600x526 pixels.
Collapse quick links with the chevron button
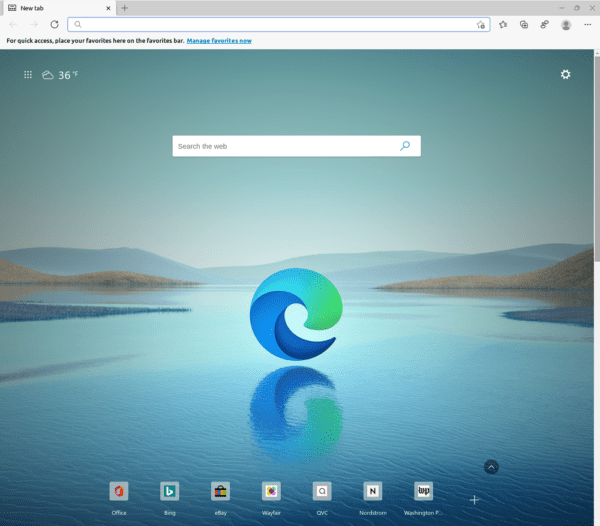click(491, 467)
